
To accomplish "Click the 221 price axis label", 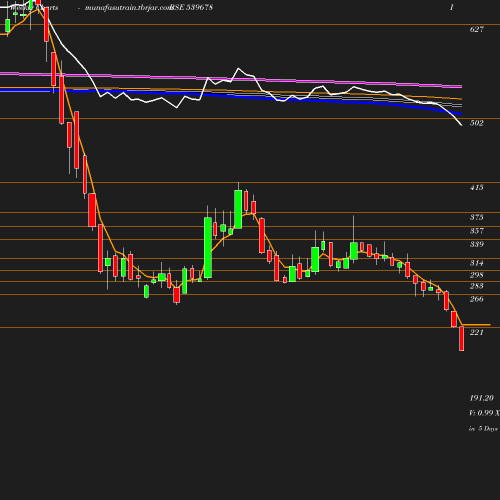I will [x=477, y=332].
